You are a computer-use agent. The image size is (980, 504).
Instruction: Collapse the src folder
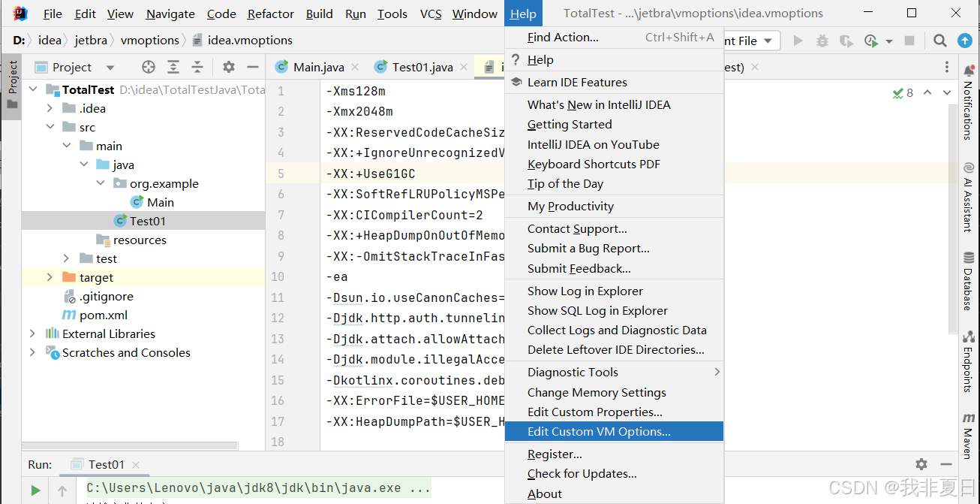tap(50, 127)
